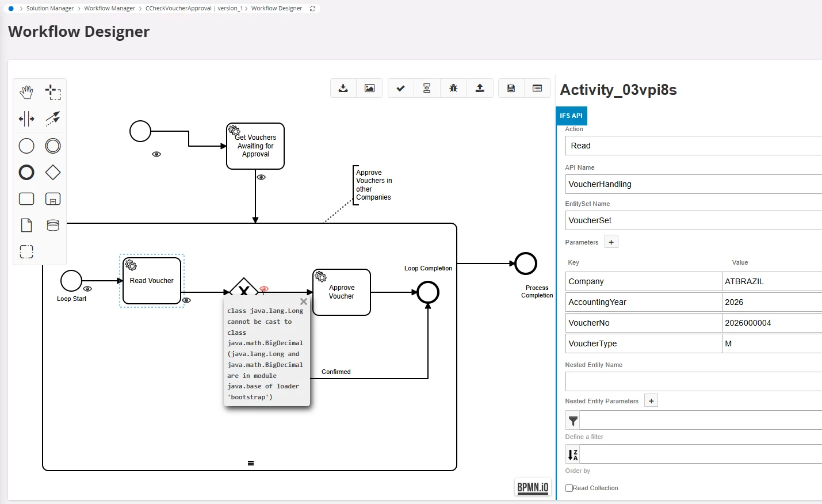Click the bug debug icon in toolbar
The image size is (822, 504).
click(x=453, y=88)
